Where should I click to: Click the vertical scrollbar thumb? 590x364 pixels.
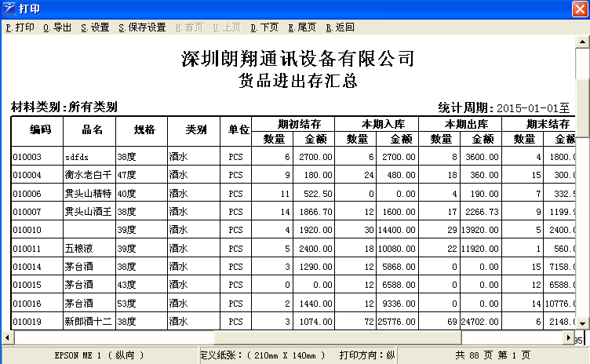coord(581,78)
